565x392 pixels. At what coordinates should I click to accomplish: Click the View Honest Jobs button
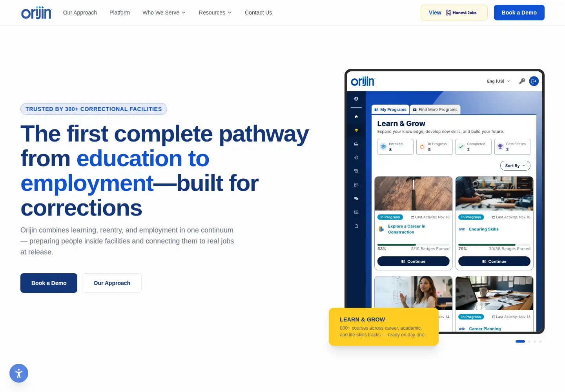click(x=454, y=13)
